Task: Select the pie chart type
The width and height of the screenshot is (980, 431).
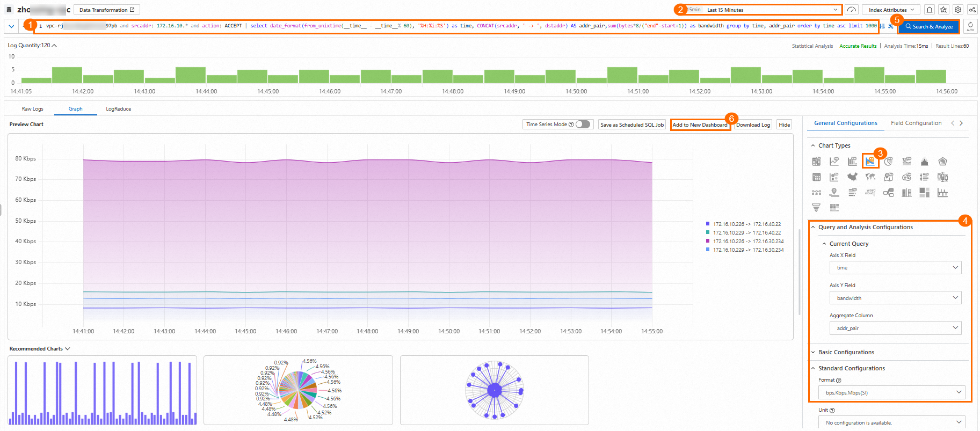Action: [x=889, y=162]
